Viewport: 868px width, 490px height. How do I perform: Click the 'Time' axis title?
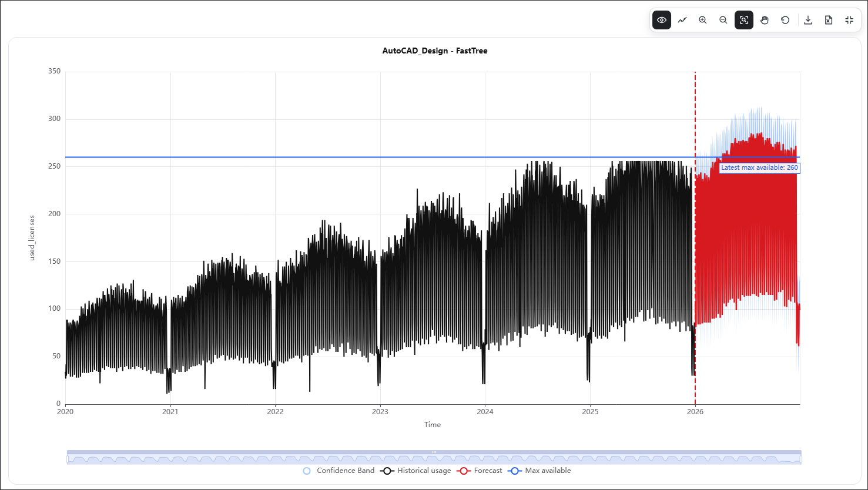[433, 425]
